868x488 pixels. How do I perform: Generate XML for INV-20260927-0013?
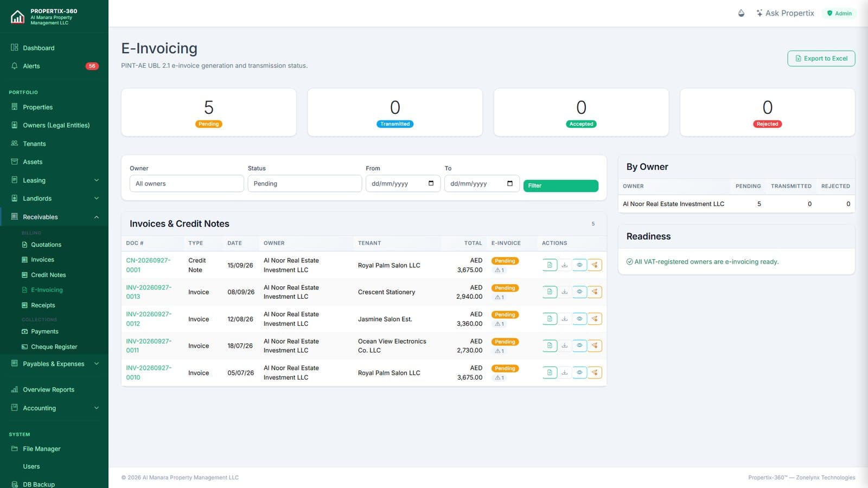550,292
